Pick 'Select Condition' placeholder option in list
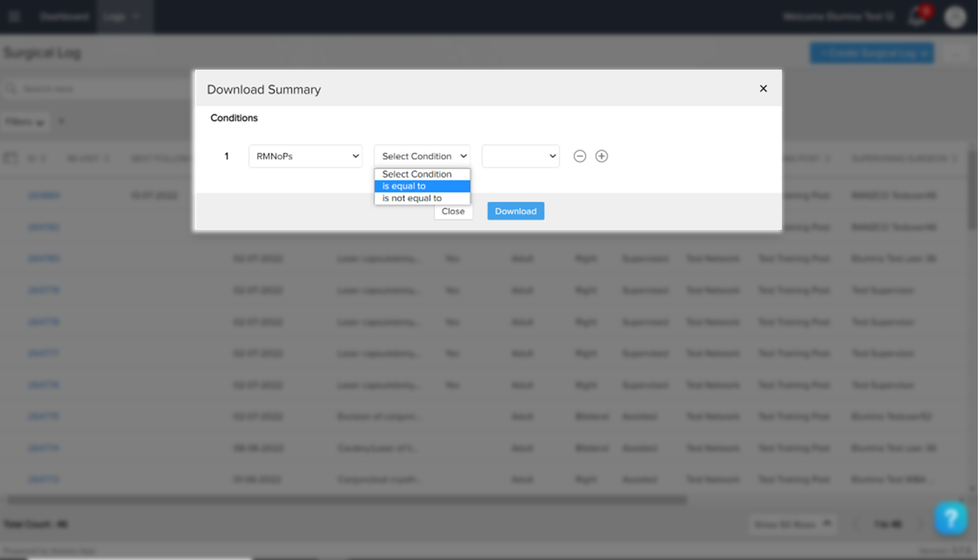The image size is (980, 560). pyautogui.click(x=422, y=174)
